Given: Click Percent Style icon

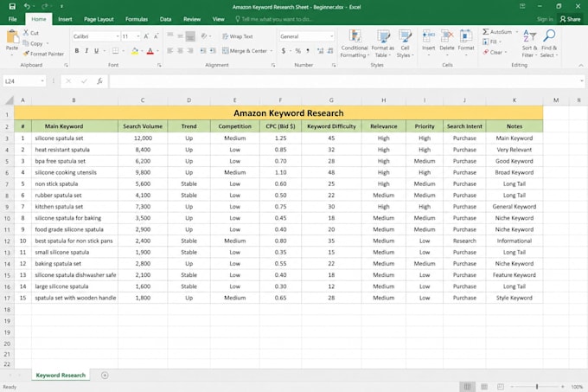Looking at the screenshot, I should point(297,51).
